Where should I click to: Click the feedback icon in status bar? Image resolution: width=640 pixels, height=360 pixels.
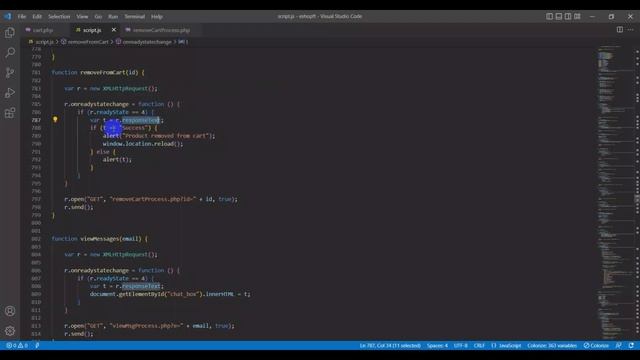click(x=619, y=345)
